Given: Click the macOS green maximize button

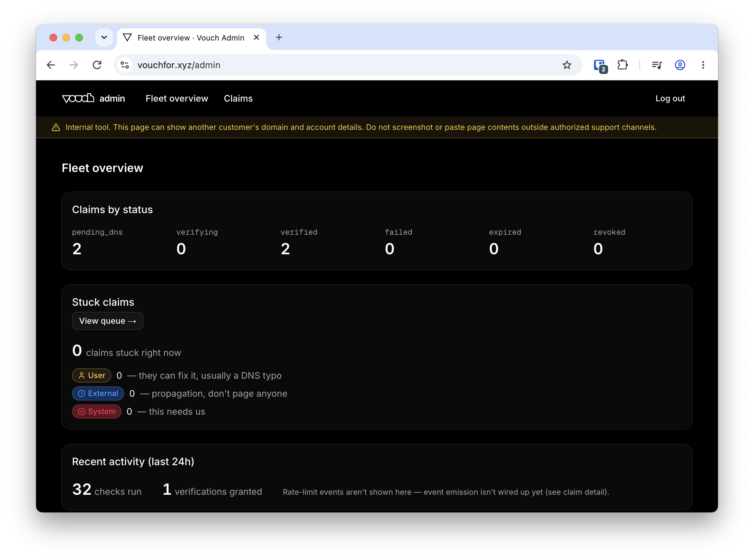Looking at the screenshot, I should [x=79, y=37].
